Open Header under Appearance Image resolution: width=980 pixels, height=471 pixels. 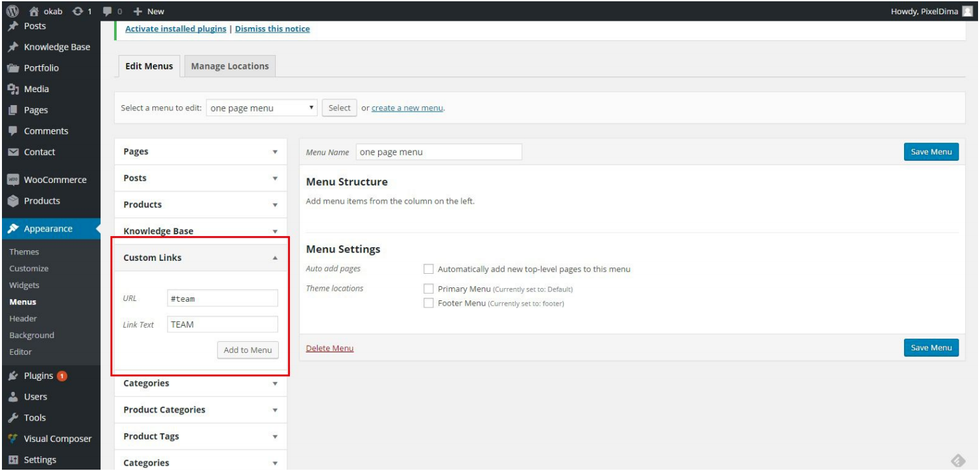(23, 319)
